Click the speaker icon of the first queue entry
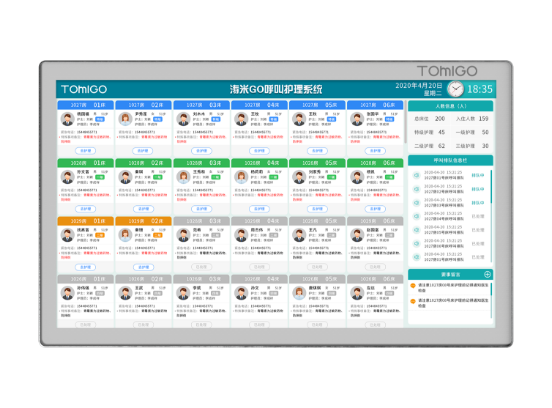The width and height of the screenshot is (552, 408). pos(416,175)
